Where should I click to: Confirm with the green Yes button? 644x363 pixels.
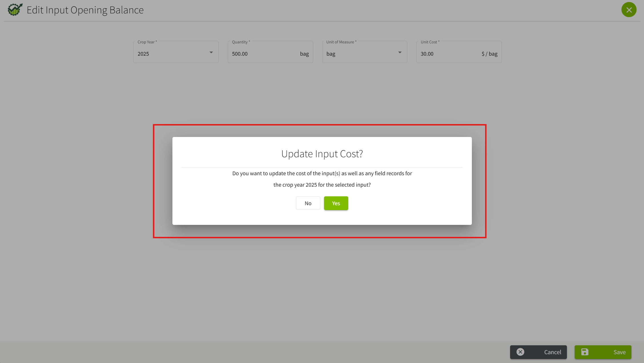click(336, 203)
